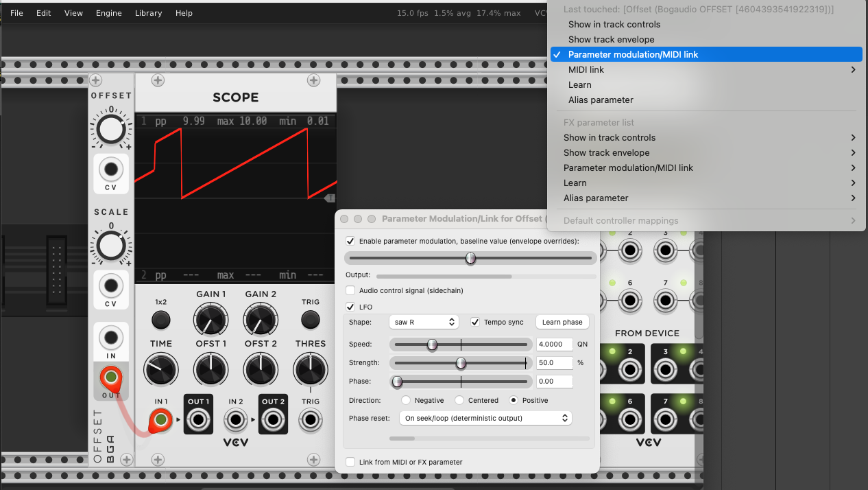The width and height of the screenshot is (868, 490).
Task: Disable the LFO checkbox
Action: (x=350, y=307)
